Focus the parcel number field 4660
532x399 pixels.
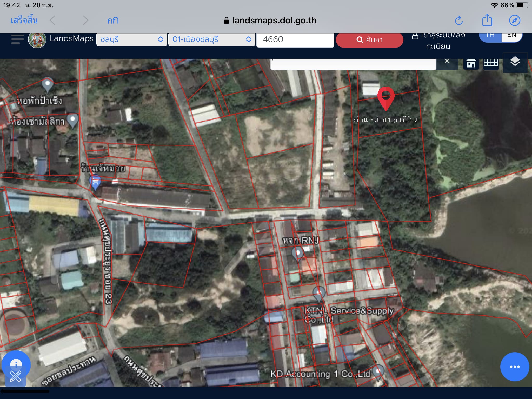pos(295,40)
